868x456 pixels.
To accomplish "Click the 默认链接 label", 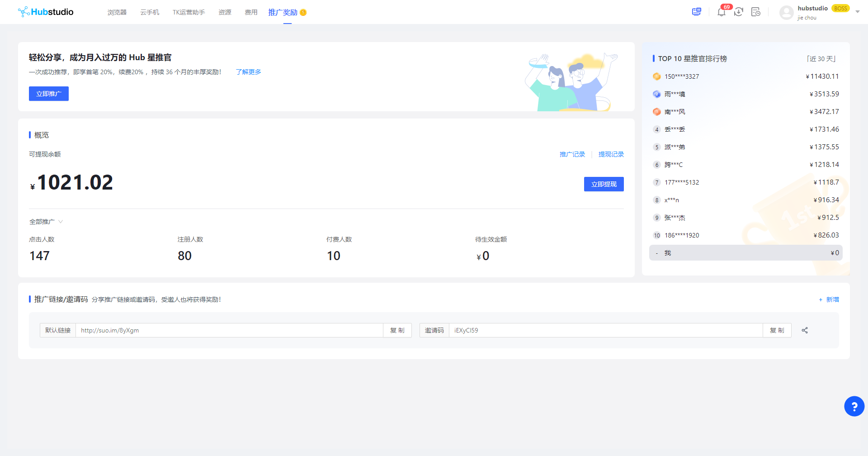I will [x=58, y=330].
